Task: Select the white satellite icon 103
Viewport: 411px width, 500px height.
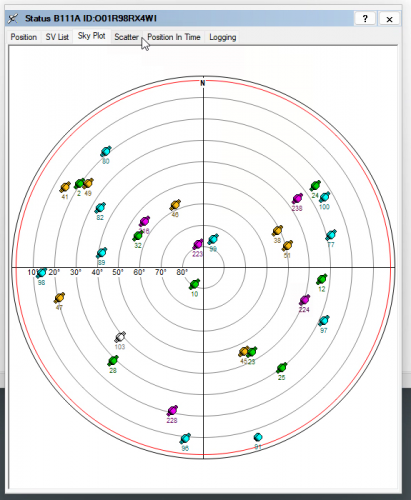Action: (120, 337)
